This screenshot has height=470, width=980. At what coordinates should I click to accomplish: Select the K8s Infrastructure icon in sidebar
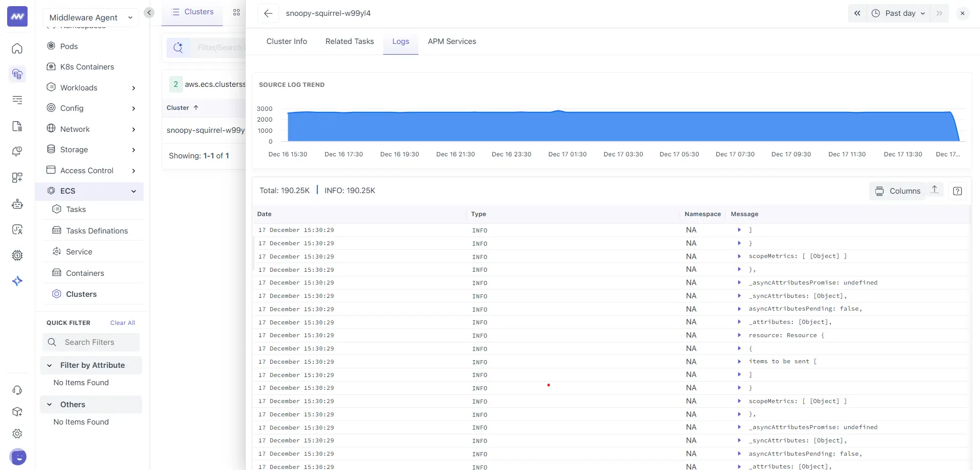tap(17, 74)
